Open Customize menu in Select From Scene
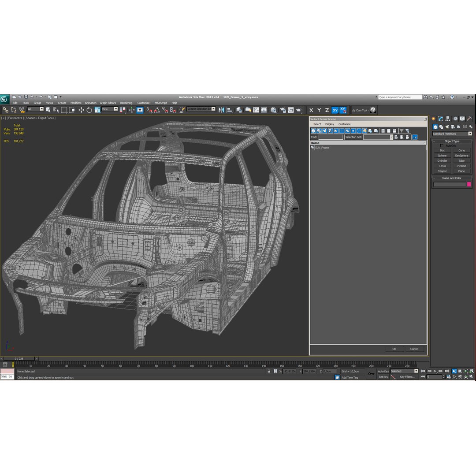The width and height of the screenshot is (476, 476). point(345,124)
